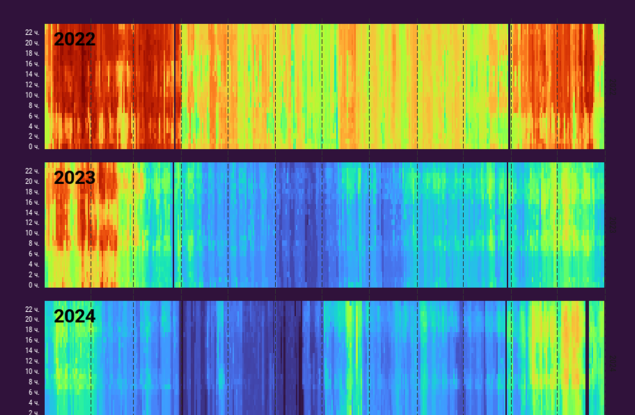
Task: Click the 22 ч. tick on the 2024 axis
Action: pos(33,309)
